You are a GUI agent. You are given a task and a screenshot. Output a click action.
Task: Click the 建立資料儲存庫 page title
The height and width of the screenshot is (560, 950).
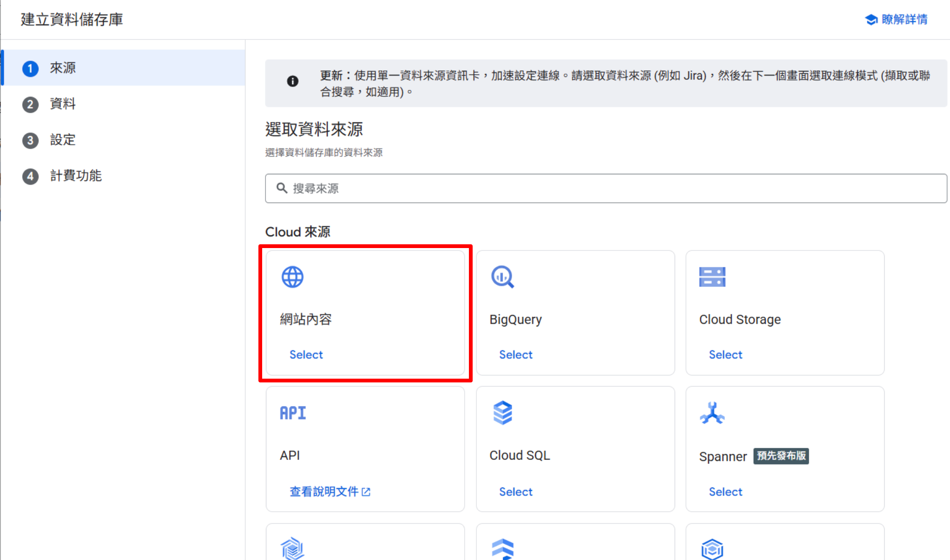72,20
